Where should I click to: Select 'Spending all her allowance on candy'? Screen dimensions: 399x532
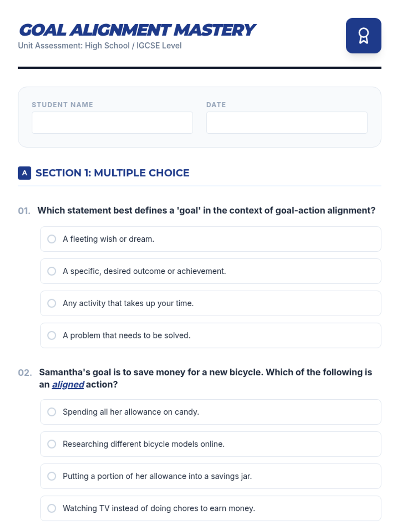click(x=52, y=412)
